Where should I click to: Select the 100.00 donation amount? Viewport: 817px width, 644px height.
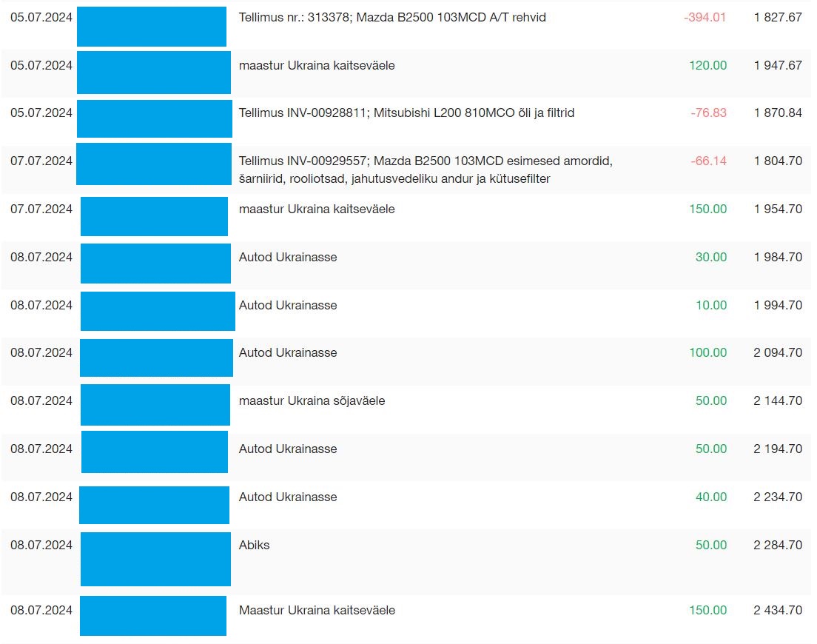click(707, 353)
